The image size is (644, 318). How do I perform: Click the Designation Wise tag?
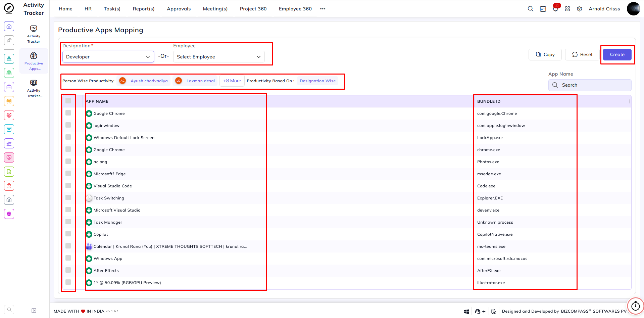(317, 81)
